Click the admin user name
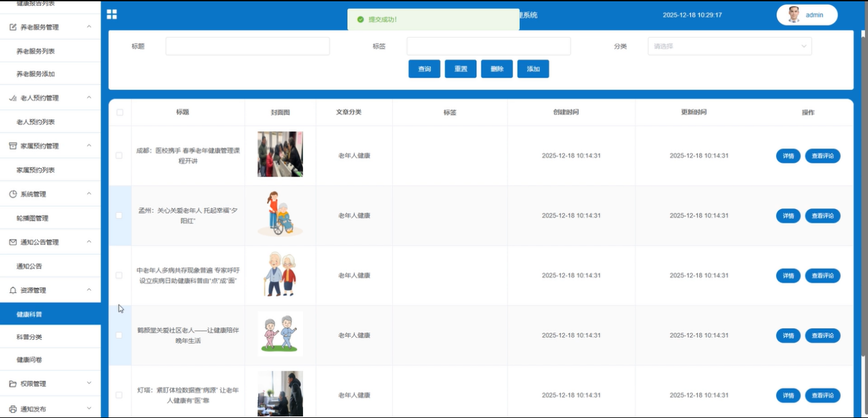 [x=815, y=15]
